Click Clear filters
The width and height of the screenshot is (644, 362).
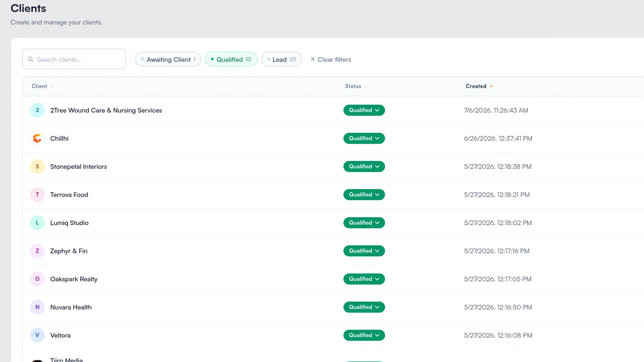pyautogui.click(x=331, y=60)
